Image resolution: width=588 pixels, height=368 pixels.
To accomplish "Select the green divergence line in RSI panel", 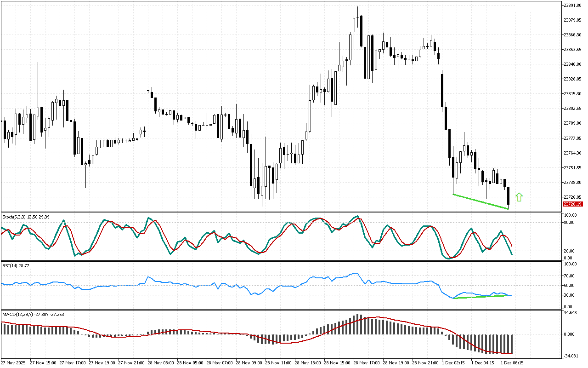I will click(482, 297).
